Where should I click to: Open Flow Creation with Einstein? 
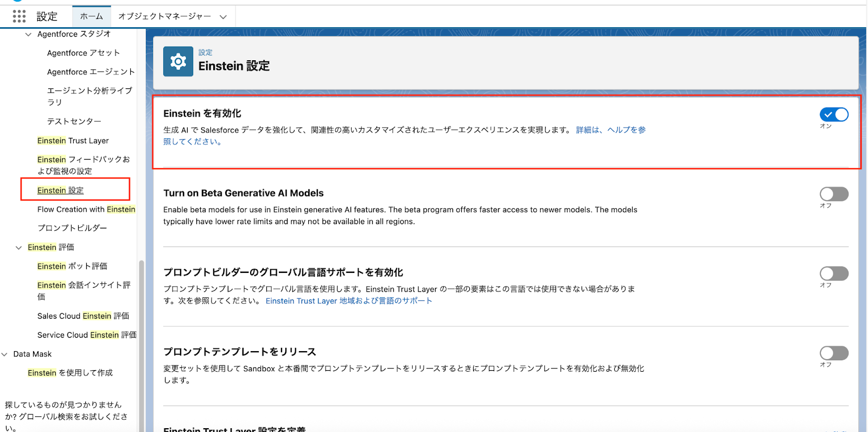coord(86,209)
